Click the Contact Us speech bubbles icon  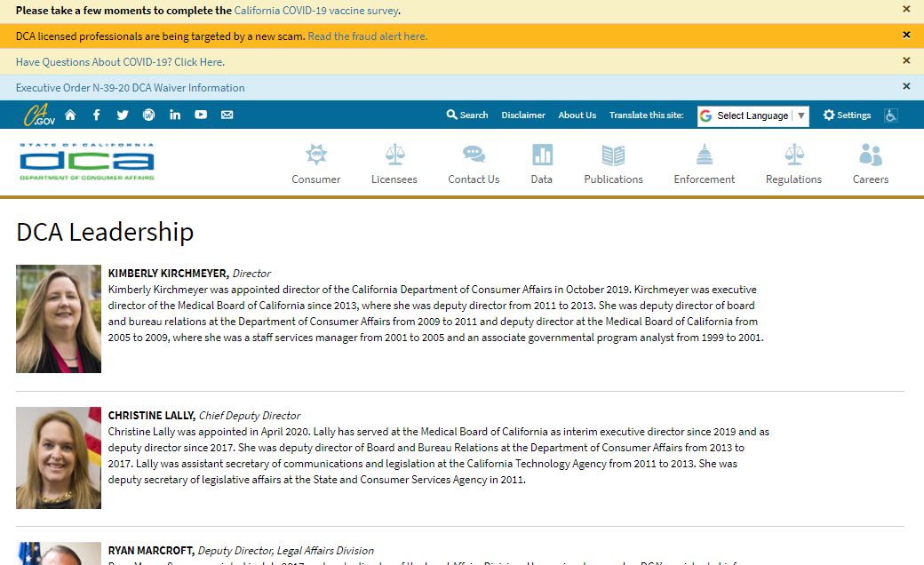click(x=474, y=155)
